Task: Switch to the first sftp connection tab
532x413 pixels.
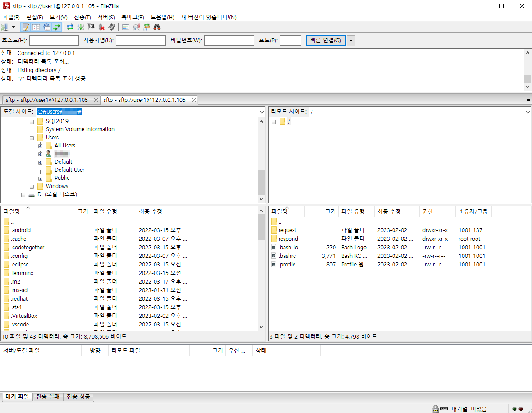Action: pyautogui.click(x=47, y=100)
